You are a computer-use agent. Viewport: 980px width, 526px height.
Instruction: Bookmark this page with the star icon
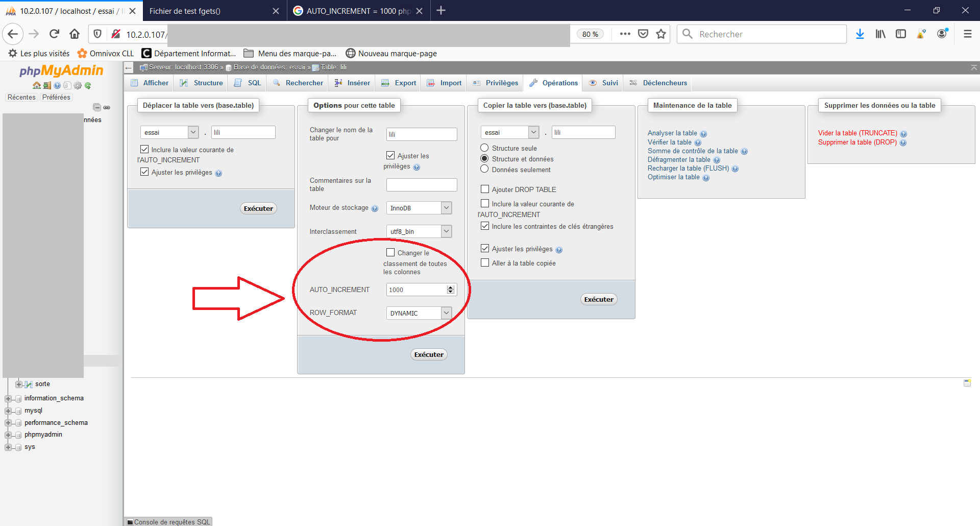click(x=661, y=34)
